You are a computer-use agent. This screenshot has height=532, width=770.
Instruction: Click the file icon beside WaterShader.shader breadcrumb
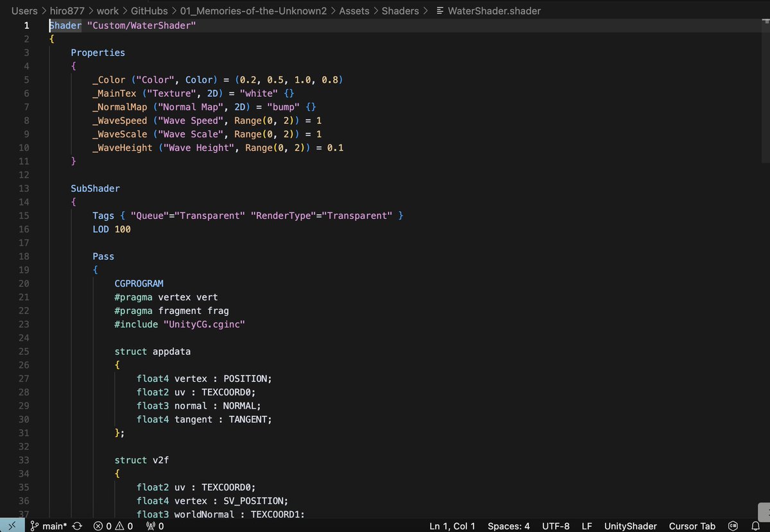pyautogui.click(x=440, y=11)
